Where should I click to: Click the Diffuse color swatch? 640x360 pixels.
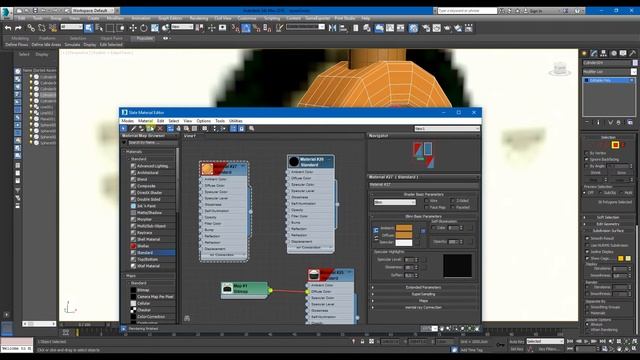[x=404, y=235]
